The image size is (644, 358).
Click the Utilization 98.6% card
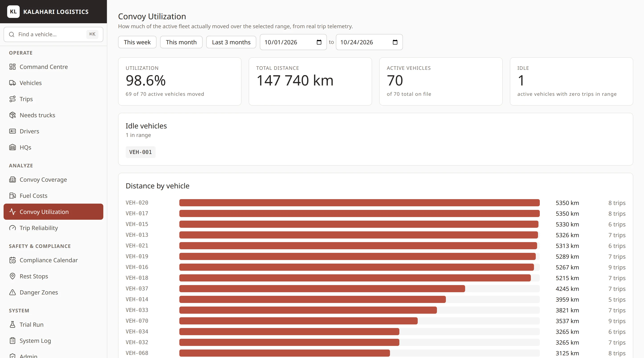coord(180,82)
